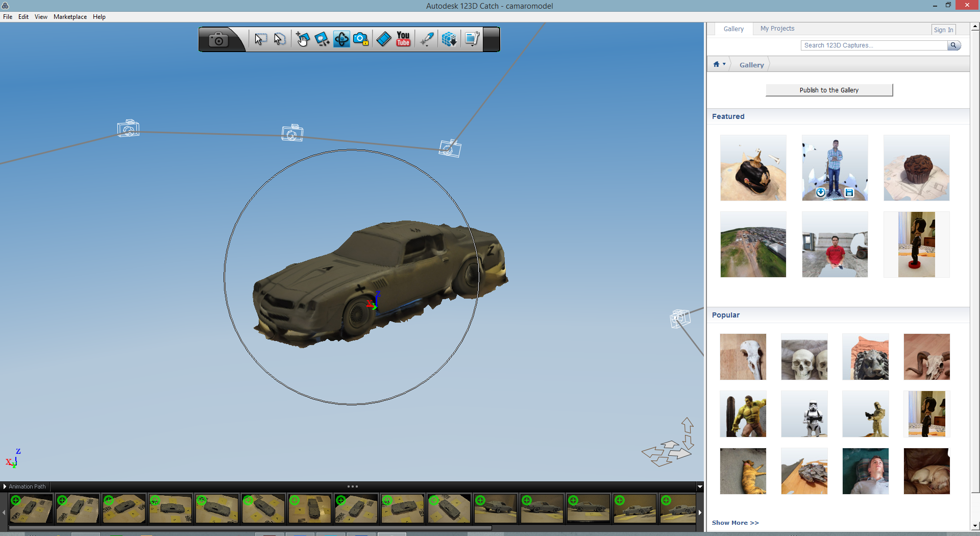The width and height of the screenshot is (980, 536).
Task: Select the rectangle selection tool
Action: tap(260, 39)
